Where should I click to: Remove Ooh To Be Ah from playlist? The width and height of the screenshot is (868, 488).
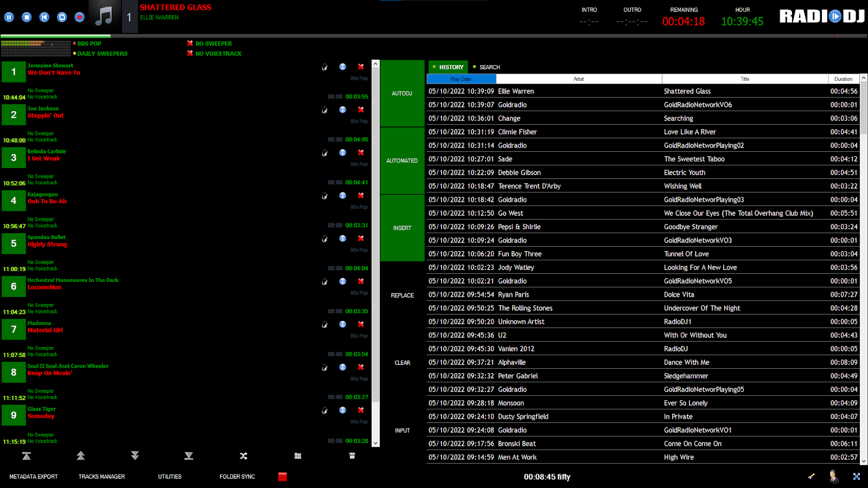point(361,195)
